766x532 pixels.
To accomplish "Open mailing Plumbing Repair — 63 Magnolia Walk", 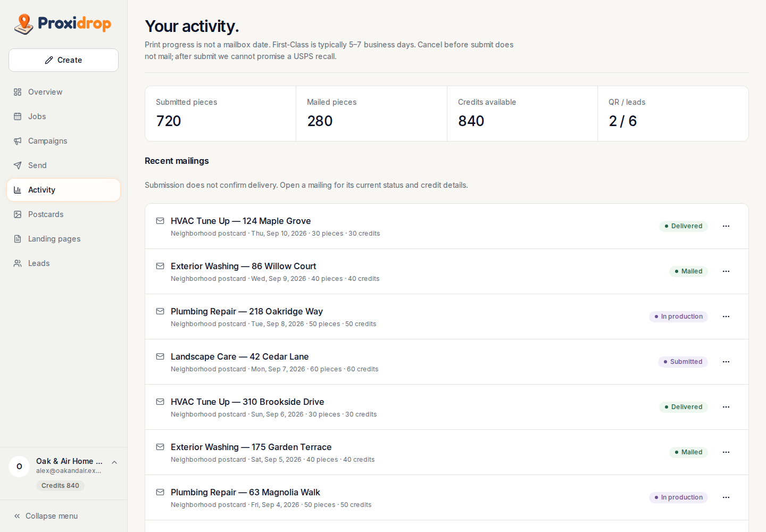I will tap(447, 497).
